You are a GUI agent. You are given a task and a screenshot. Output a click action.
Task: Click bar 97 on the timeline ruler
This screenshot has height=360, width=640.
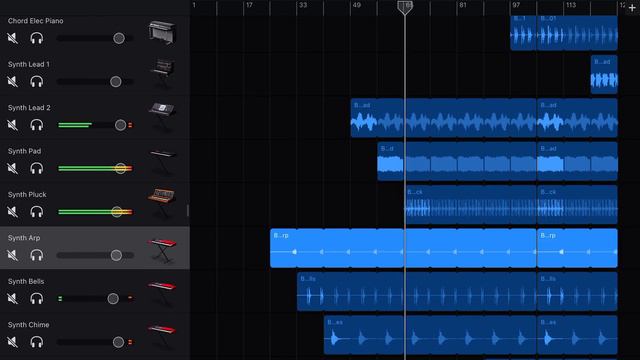[x=516, y=5]
